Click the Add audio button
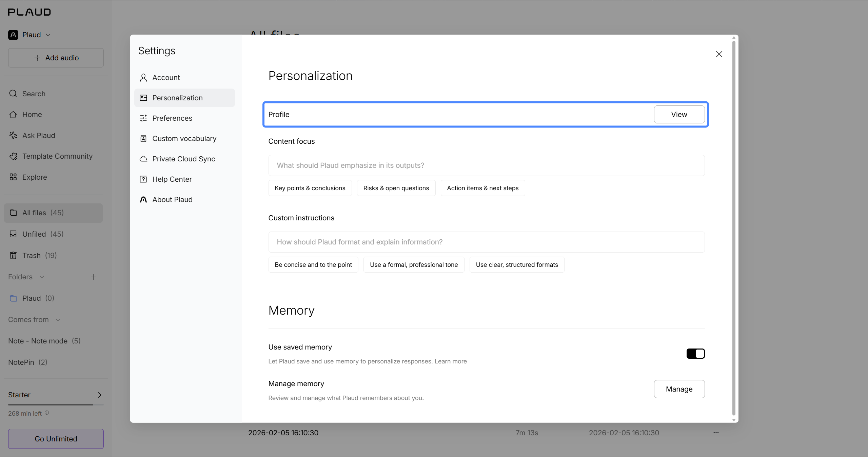This screenshot has height=457, width=868. pos(56,58)
